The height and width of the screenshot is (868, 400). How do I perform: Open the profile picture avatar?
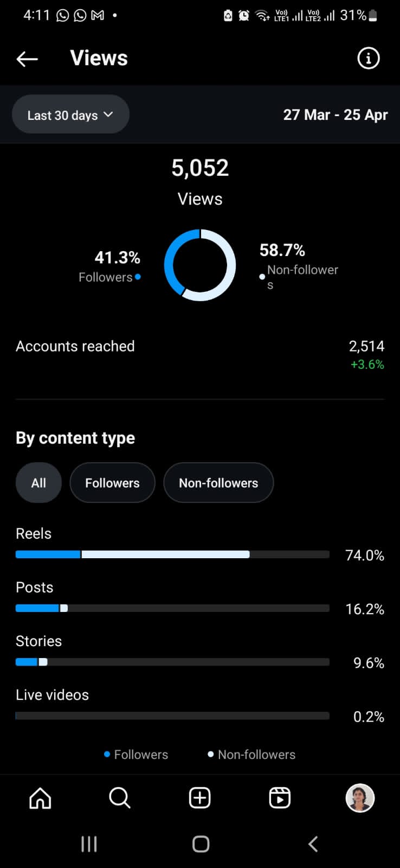pos(360,798)
